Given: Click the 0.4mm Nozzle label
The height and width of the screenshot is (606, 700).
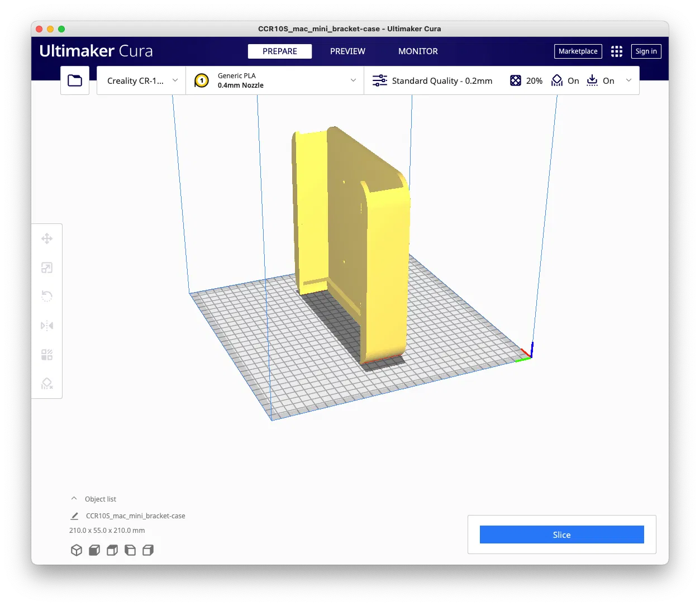Looking at the screenshot, I should [241, 85].
